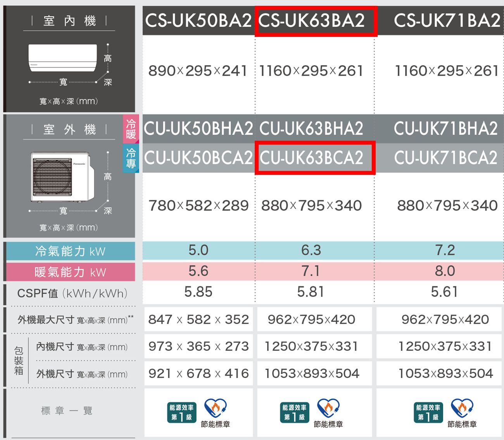Click the CU-UK71BCA2 outdoor model name
Screen dimensions: 504x440
click(446, 158)
